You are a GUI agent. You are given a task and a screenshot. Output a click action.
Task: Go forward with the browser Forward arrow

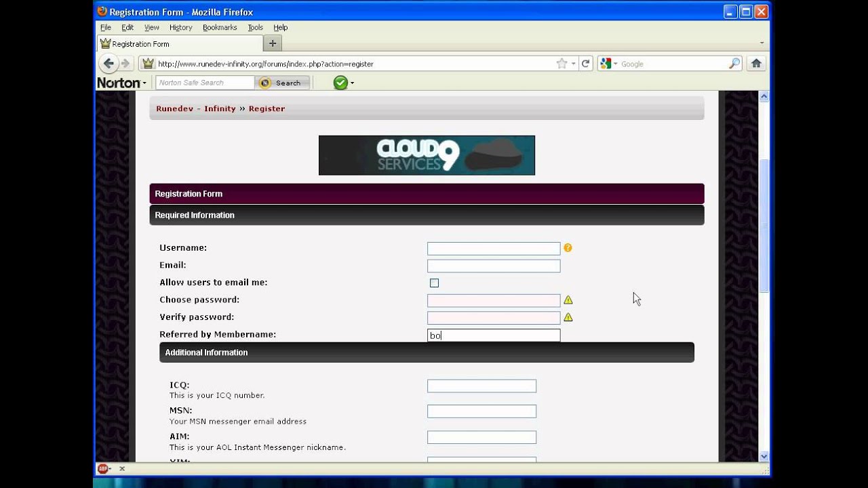click(x=125, y=64)
